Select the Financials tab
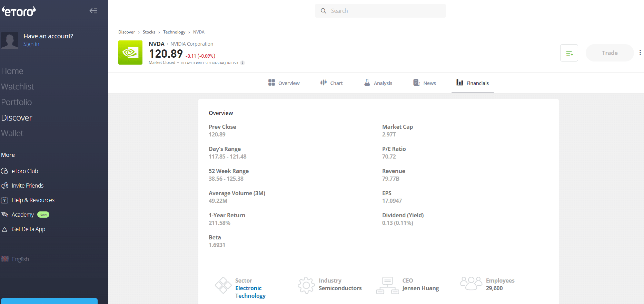The width and height of the screenshot is (644, 304). click(x=473, y=83)
